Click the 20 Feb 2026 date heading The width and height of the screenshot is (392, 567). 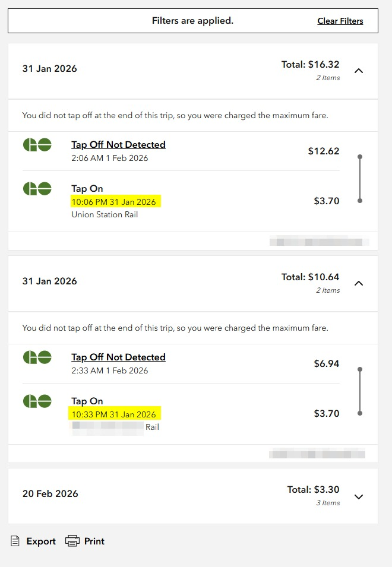click(x=50, y=494)
